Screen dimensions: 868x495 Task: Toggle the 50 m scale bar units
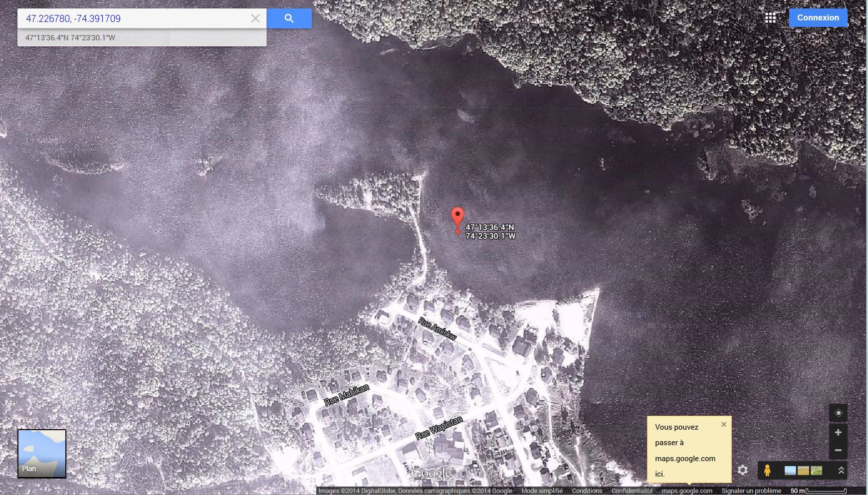(x=818, y=491)
